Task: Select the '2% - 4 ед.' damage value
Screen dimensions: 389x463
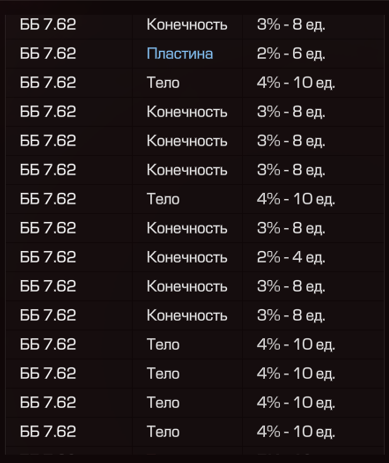Action: click(291, 257)
